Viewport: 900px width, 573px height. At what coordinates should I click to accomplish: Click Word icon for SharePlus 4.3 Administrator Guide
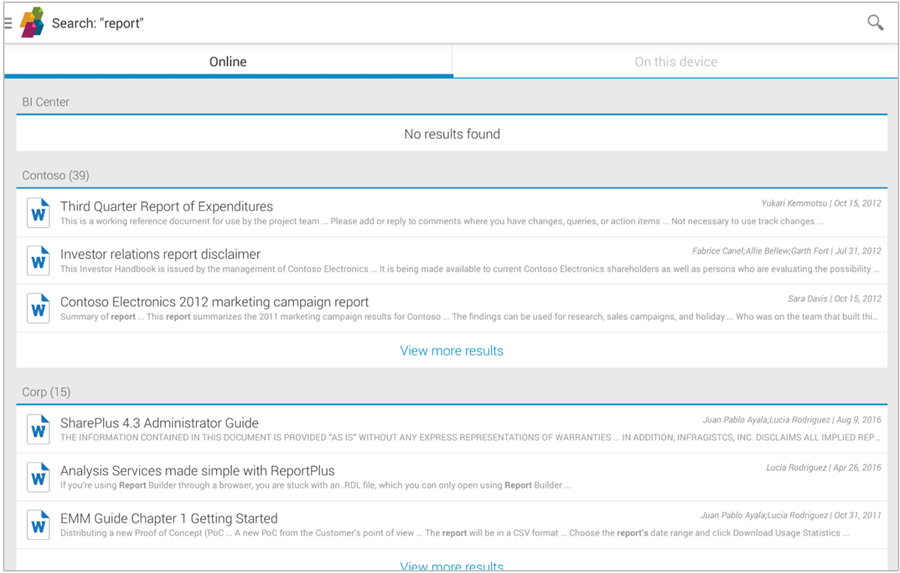coord(38,429)
